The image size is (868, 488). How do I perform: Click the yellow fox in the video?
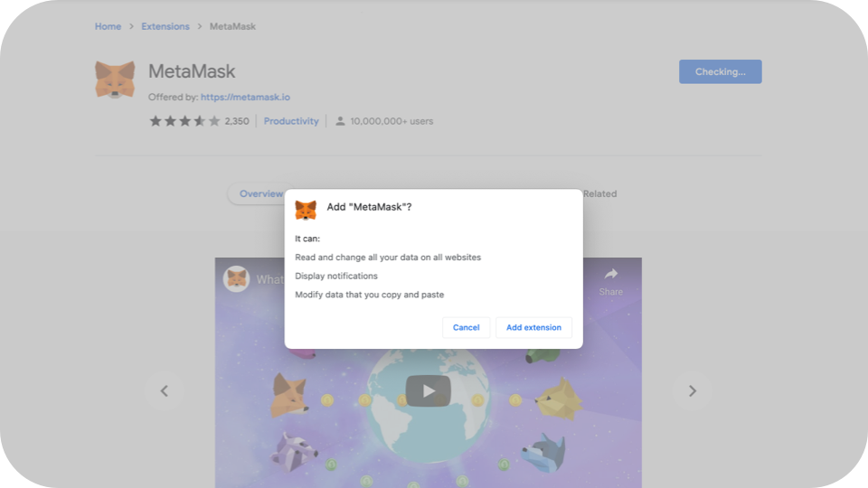click(x=559, y=399)
